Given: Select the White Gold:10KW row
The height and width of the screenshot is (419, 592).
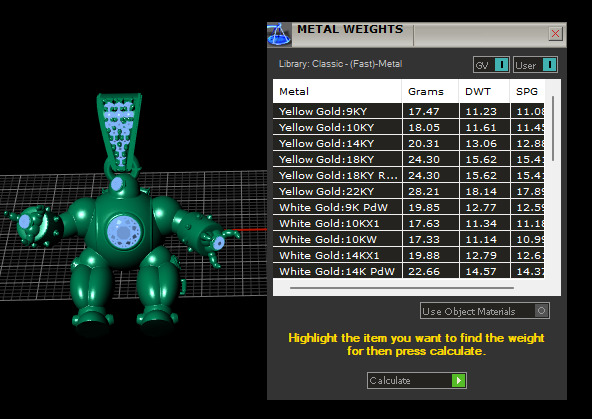Looking at the screenshot, I should point(409,239).
